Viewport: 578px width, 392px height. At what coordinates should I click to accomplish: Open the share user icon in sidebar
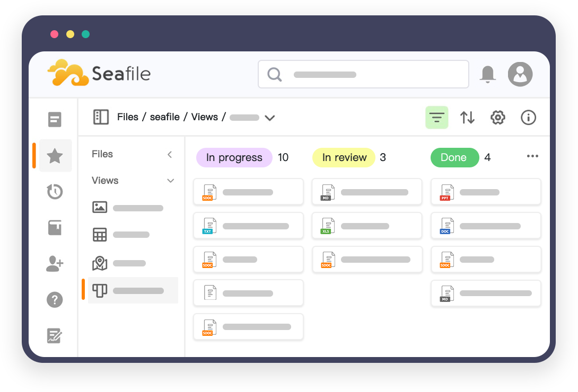click(55, 264)
